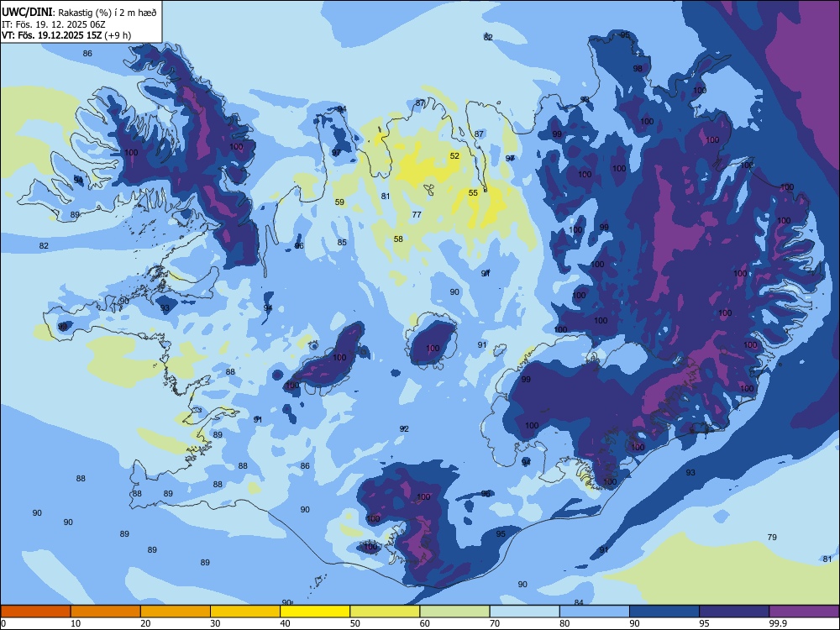The image size is (840, 630).
Task: Click the legend tick label 99.9
Action: click(x=778, y=623)
